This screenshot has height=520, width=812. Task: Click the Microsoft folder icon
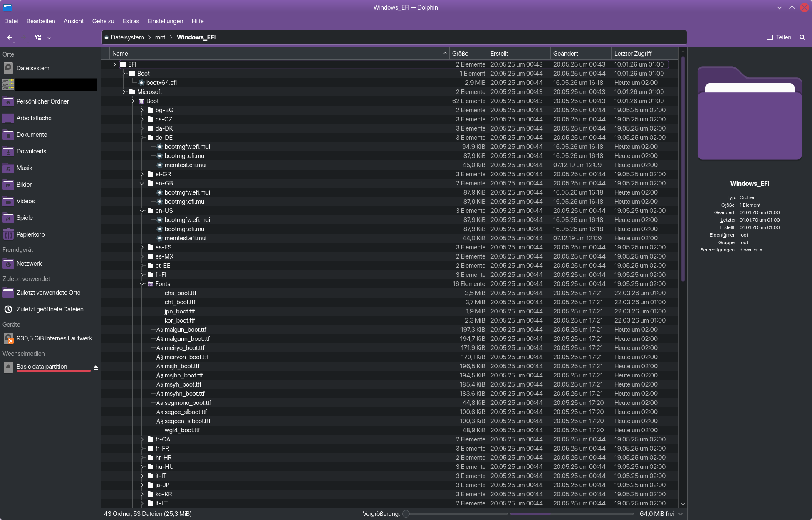pos(132,92)
